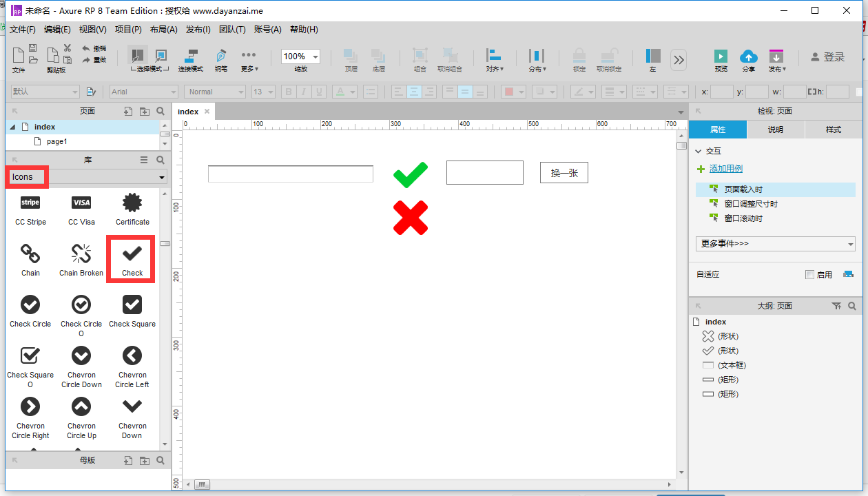
Task: Enable the adaptive views checkbox
Action: coord(809,274)
